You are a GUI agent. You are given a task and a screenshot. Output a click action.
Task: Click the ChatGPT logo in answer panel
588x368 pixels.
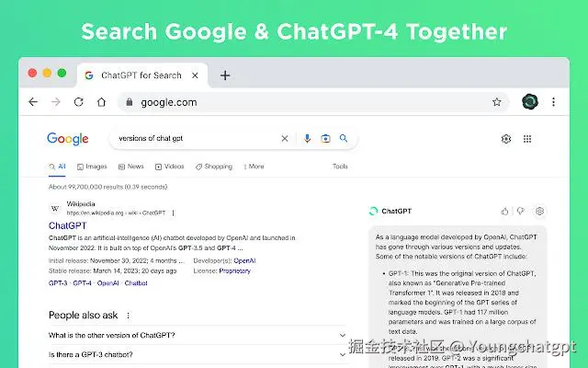pos(373,211)
